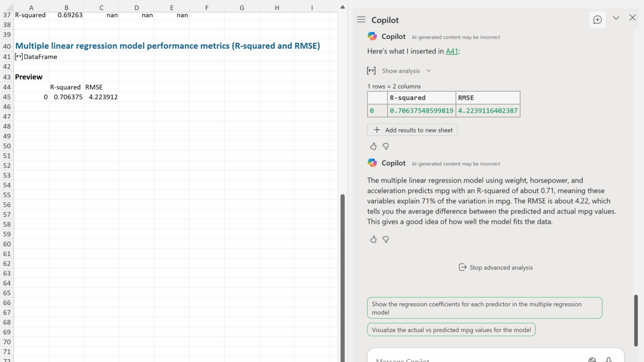This screenshot has width=644, height=362.
Task: Select column B header
Action: (66, 8)
